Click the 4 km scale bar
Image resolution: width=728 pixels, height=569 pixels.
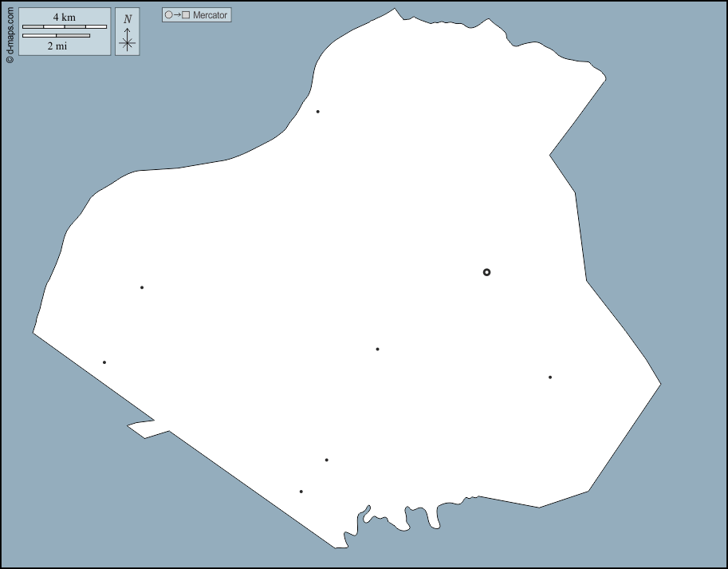tap(64, 27)
